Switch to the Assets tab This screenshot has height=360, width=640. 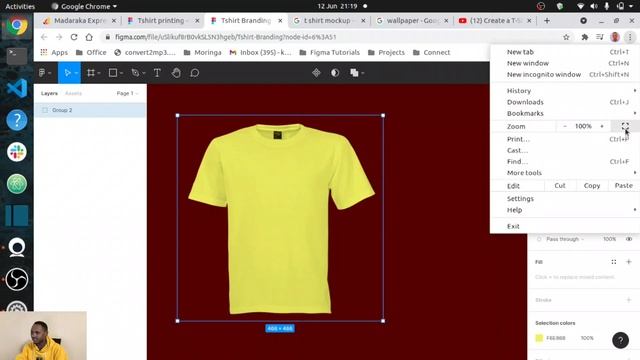[73, 93]
